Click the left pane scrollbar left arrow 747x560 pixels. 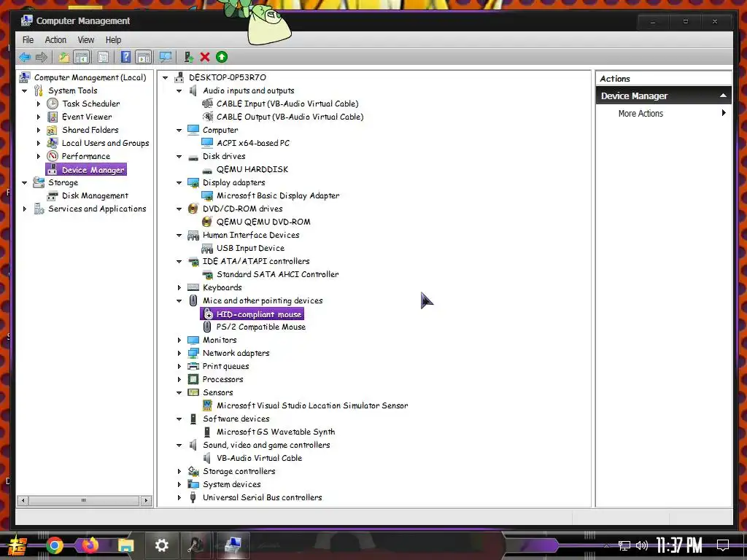(23, 500)
